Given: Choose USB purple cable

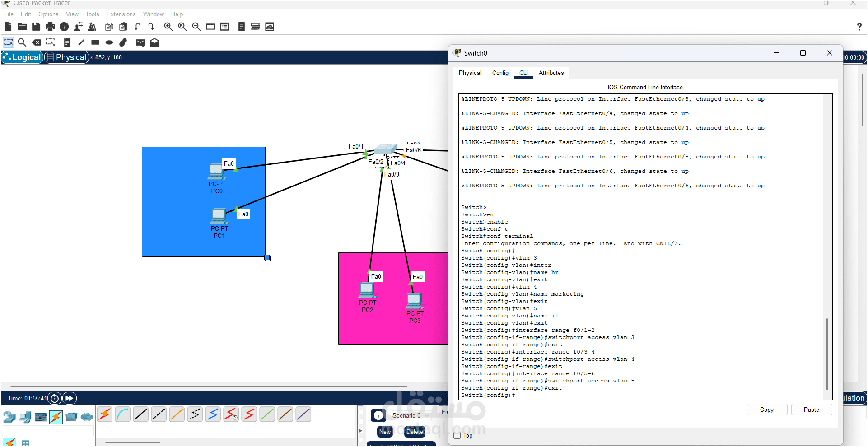Looking at the screenshot, I should pos(303,414).
